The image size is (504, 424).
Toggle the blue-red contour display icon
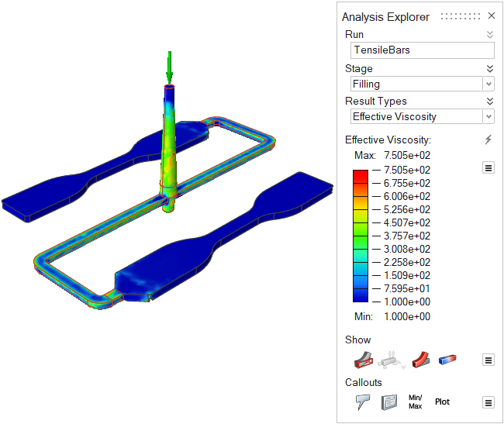pyautogui.click(x=447, y=359)
